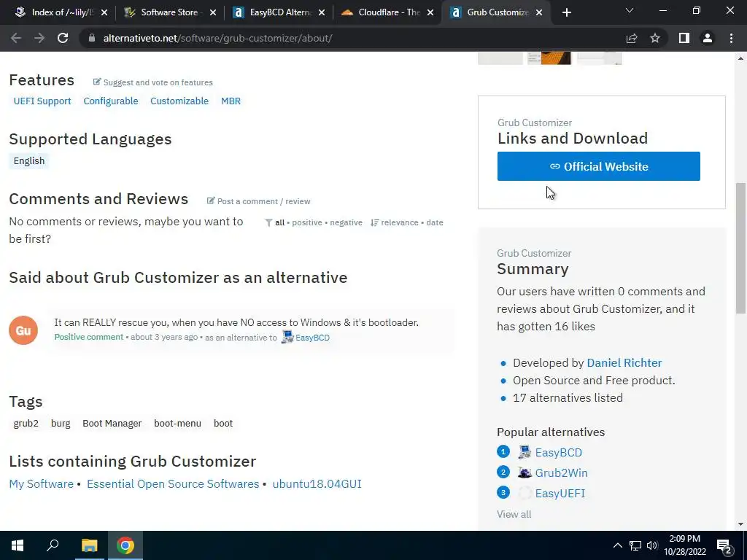Click Post a comment / review

pos(258,201)
